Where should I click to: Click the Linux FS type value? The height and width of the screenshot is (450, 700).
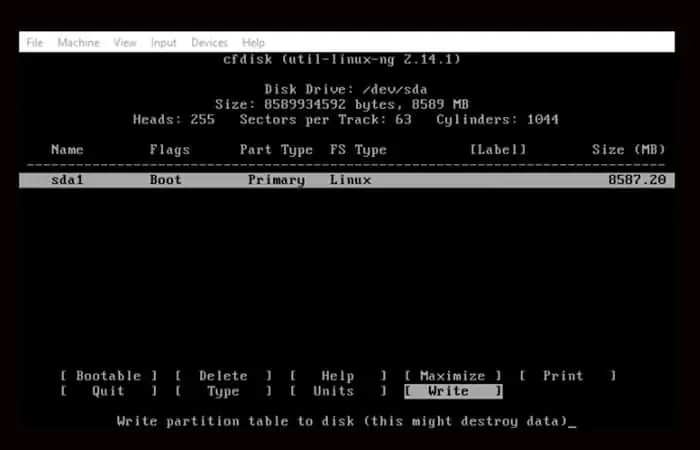click(350, 180)
